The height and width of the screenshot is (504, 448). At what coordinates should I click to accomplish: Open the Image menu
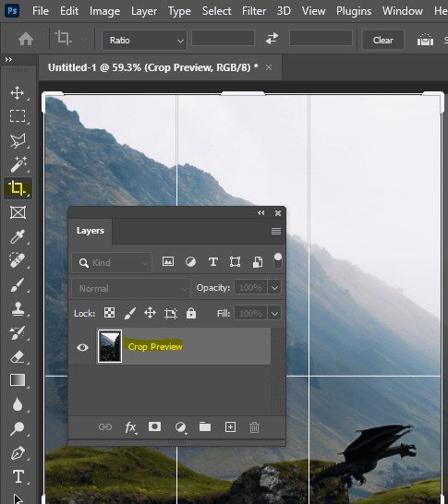105,11
